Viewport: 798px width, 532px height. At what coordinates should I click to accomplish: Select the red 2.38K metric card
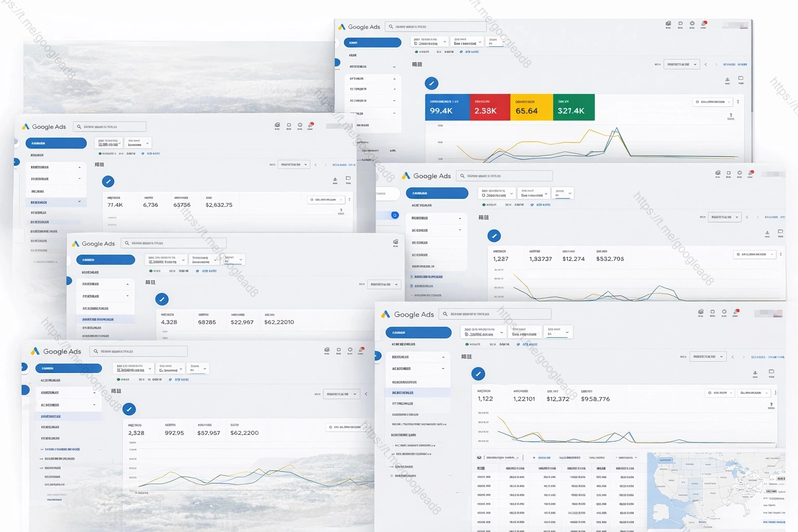(x=490, y=107)
